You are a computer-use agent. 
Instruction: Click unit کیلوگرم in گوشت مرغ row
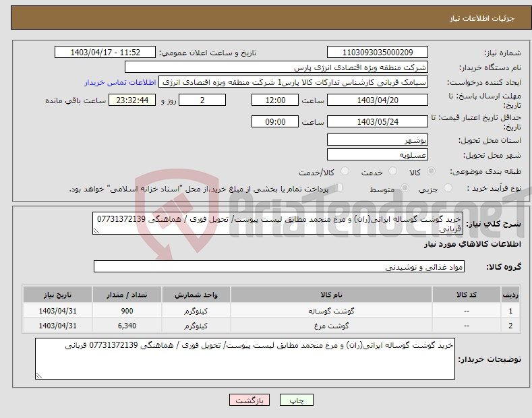click(x=196, y=326)
